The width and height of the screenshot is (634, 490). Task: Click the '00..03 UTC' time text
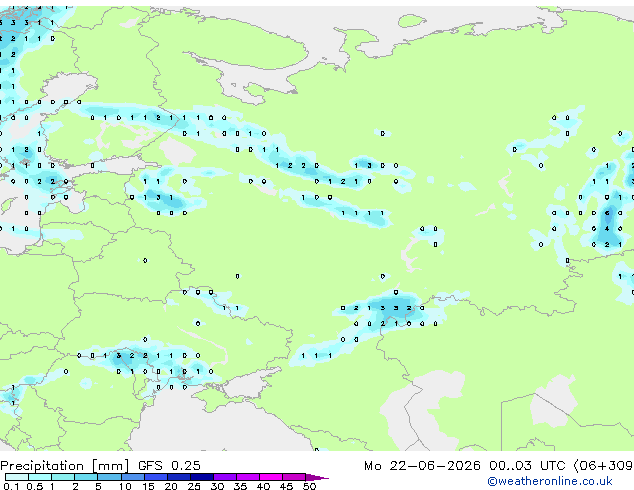pos(527,466)
